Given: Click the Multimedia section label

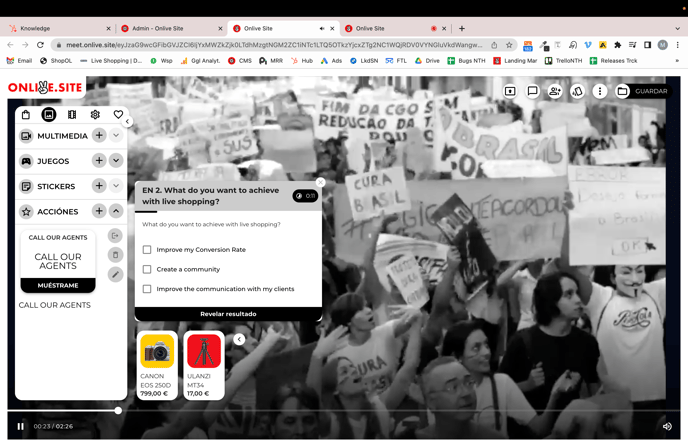Looking at the screenshot, I should pyautogui.click(x=62, y=136).
